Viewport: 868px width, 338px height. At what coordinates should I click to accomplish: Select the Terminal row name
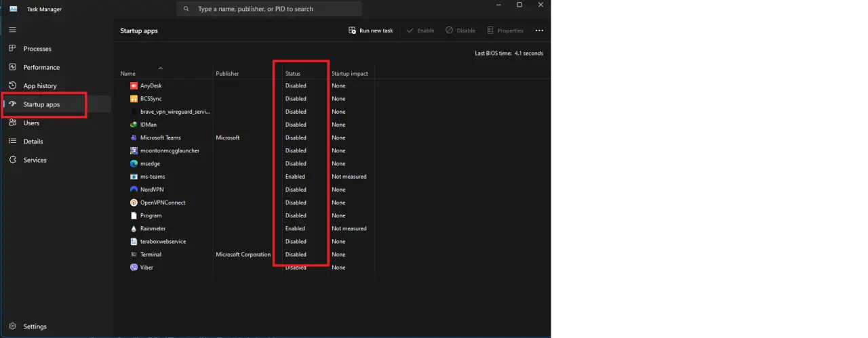151,254
